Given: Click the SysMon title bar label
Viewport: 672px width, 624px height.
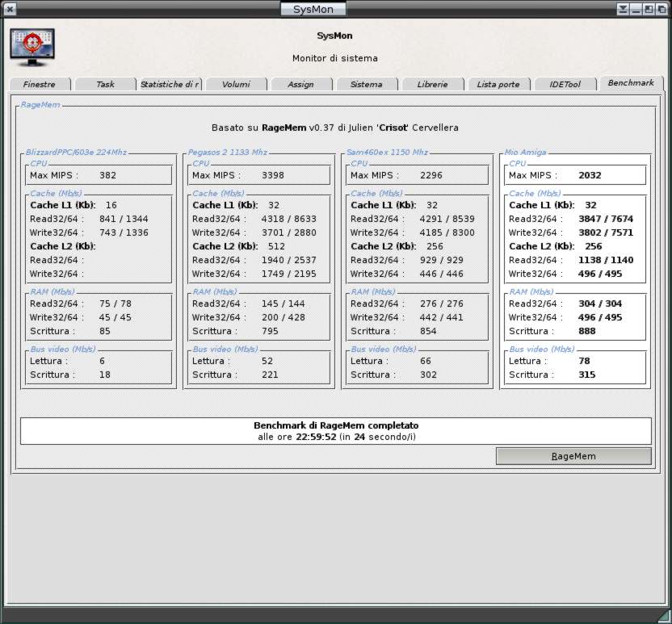Looking at the screenshot, I should coord(313,9).
